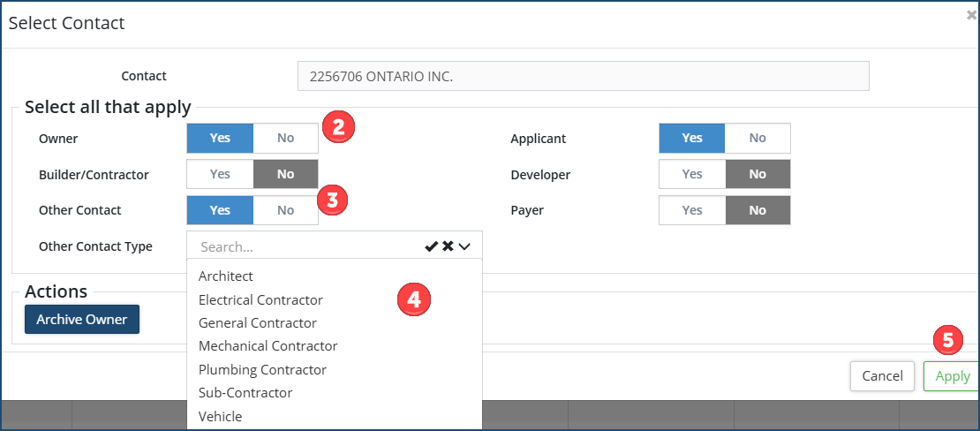
Task: Set Payer toggle to Yes
Action: (x=692, y=210)
